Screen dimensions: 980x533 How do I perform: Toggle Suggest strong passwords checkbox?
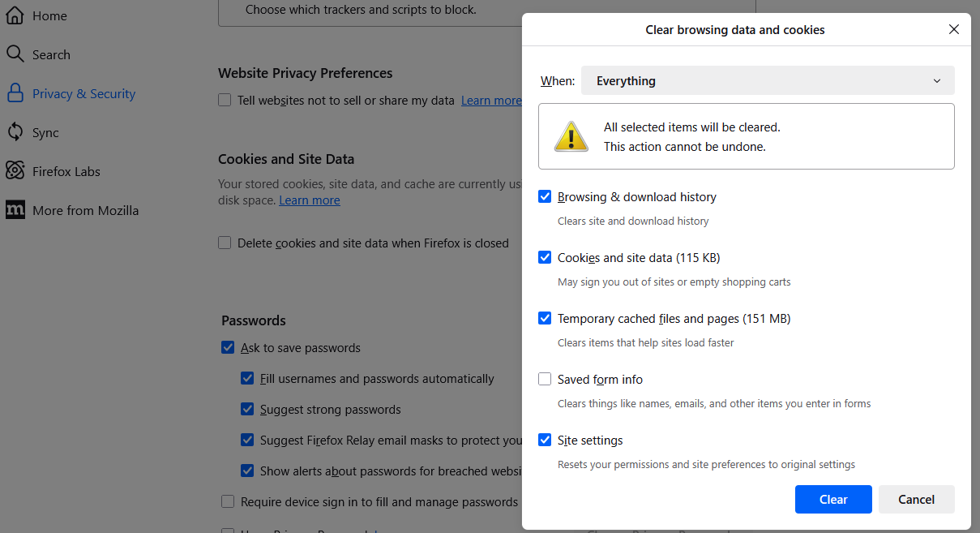(247, 410)
